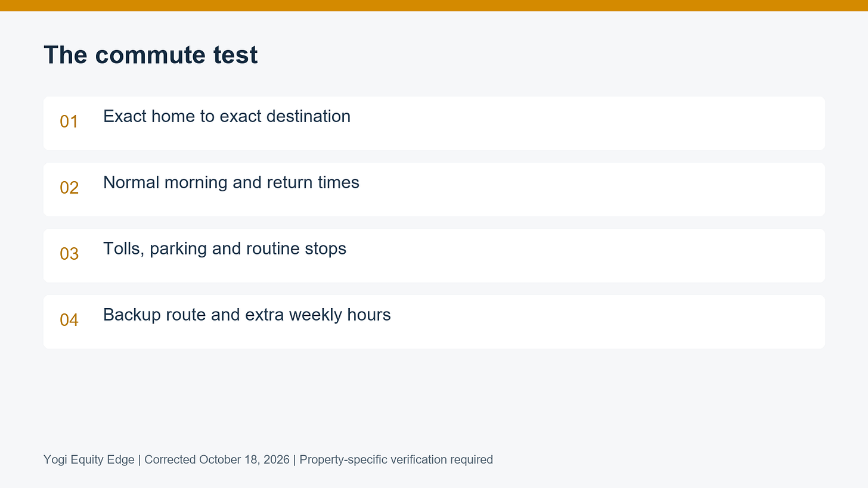Click the orange number 04
The image size is (868, 488).
click(69, 320)
